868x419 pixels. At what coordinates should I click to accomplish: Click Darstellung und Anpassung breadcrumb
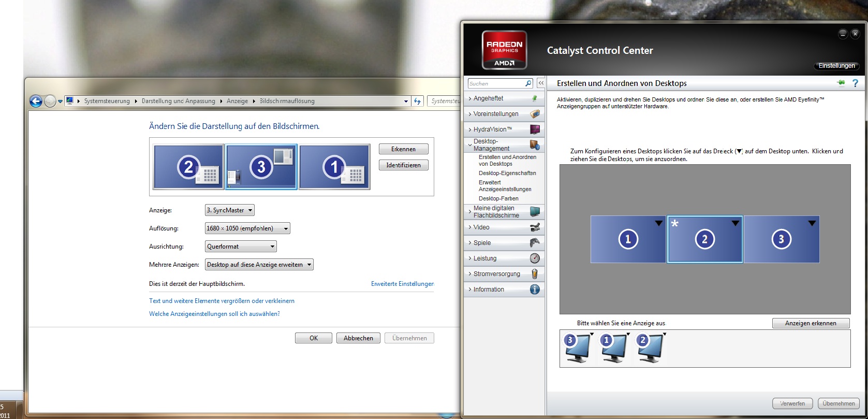click(178, 101)
